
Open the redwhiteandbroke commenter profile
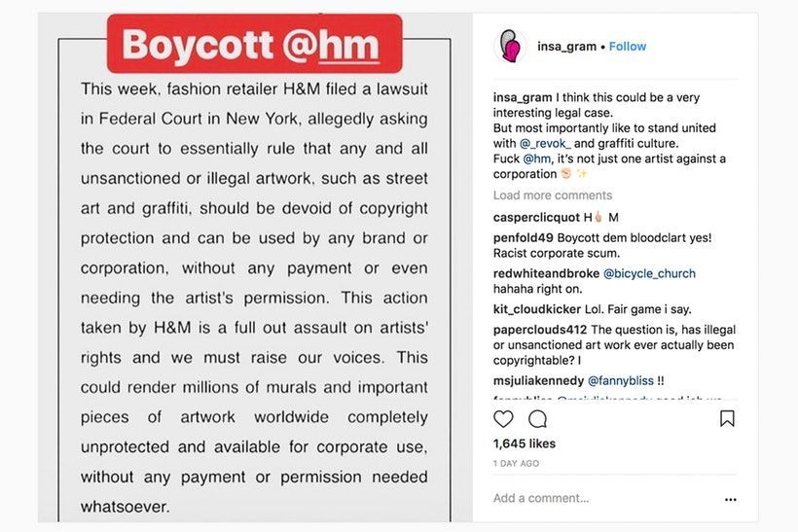click(545, 273)
